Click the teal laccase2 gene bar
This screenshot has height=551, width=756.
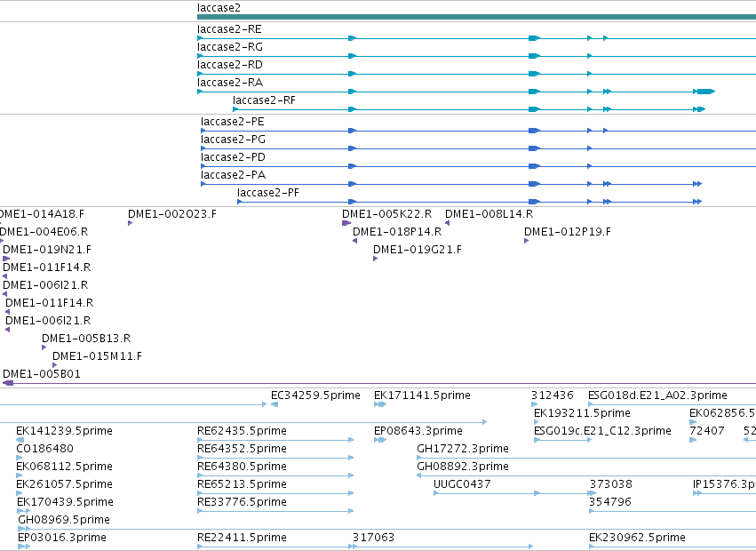[x=476, y=17]
